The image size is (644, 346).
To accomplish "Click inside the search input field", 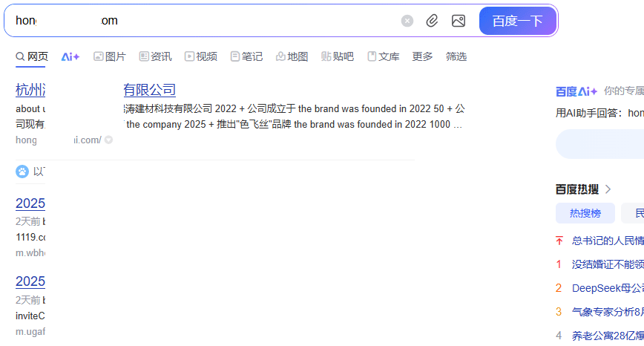I will coord(223,21).
